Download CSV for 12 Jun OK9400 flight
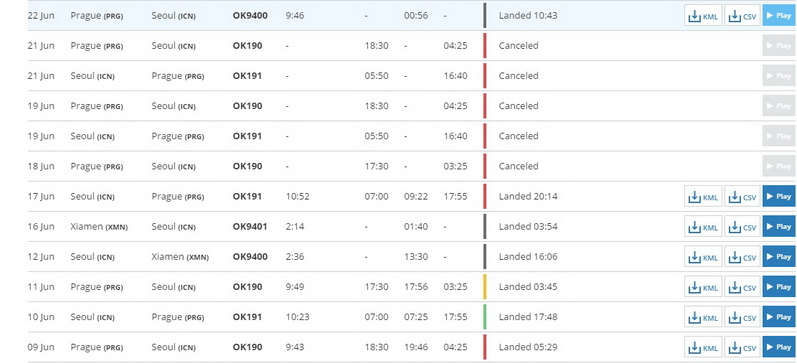Image resolution: width=797 pixels, height=363 pixels. [742, 257]
